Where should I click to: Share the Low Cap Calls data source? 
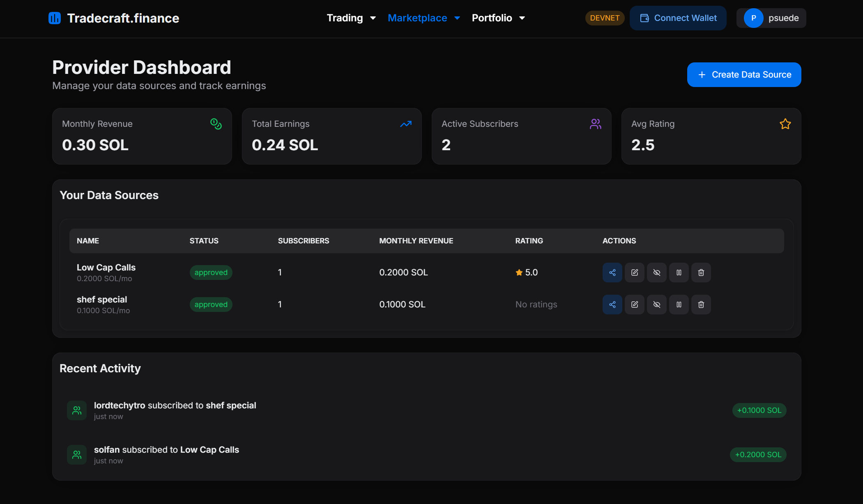(x=612, y=273)
